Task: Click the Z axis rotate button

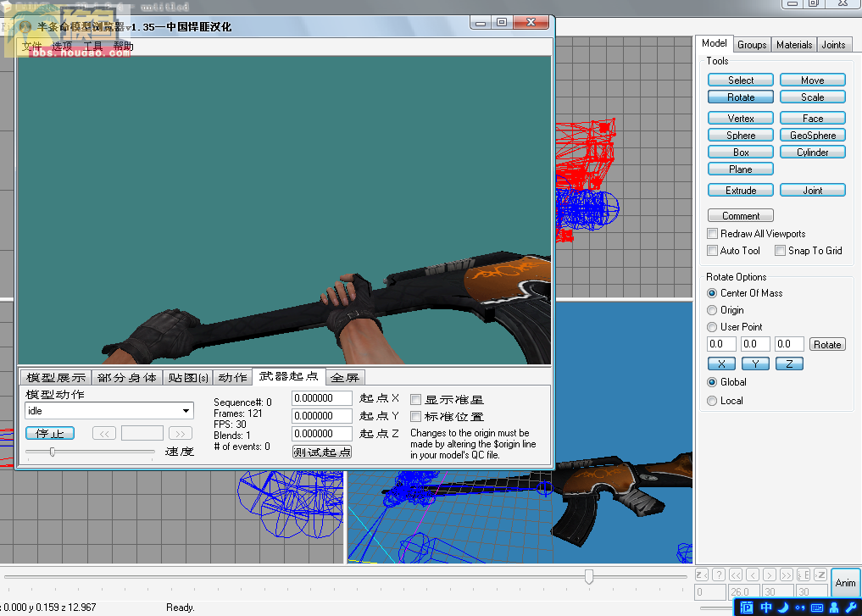Action: [789, 363]
